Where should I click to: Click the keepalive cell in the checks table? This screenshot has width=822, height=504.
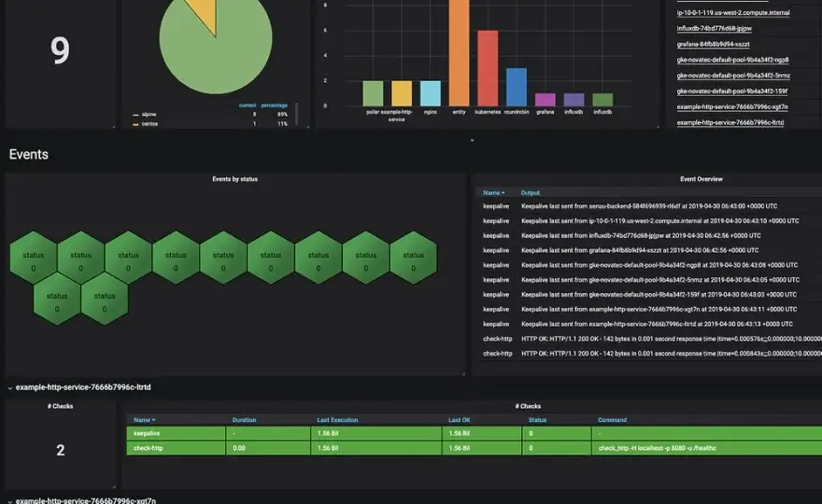tap(177, 433)
